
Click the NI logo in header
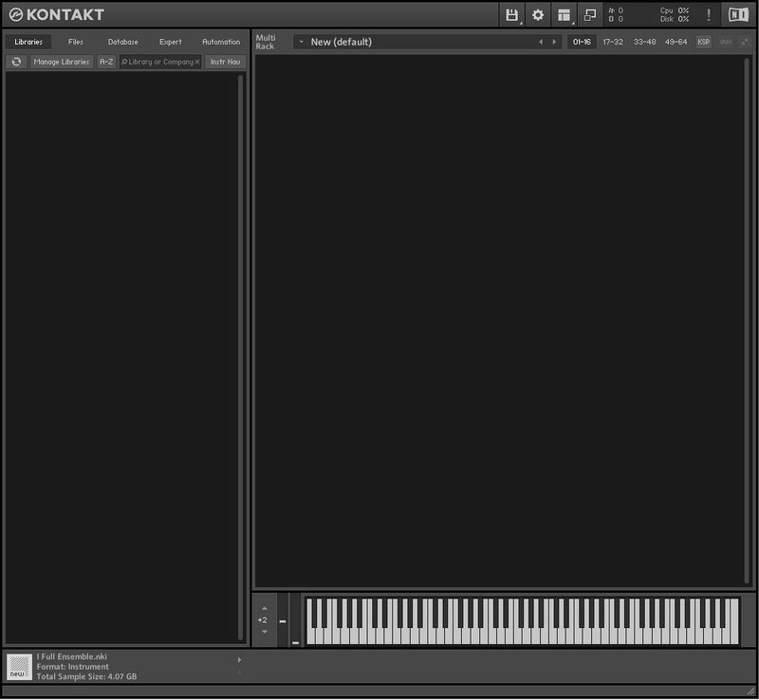click(x=739, y=14)
